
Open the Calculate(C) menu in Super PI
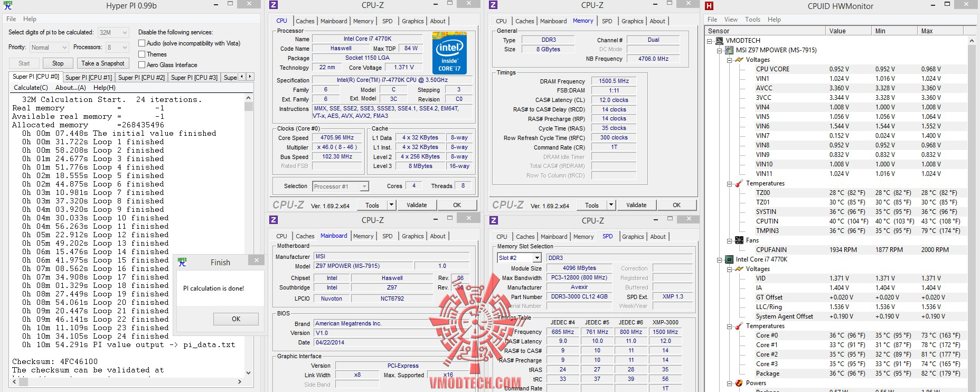coord(31,88)
